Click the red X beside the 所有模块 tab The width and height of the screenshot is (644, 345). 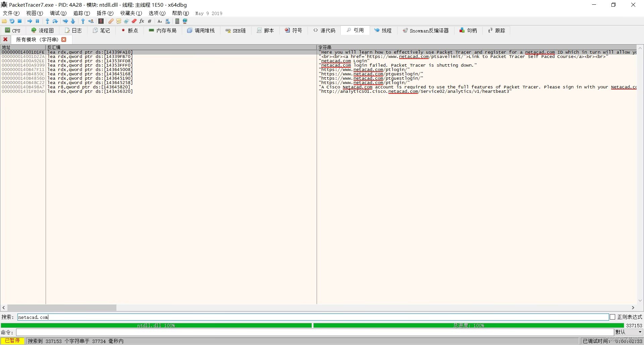tap(5, 39)
